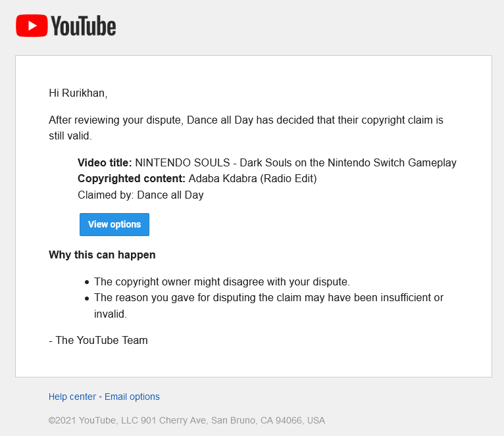Open the Email options link
The image size is (504, 436).
coord(132,397)
